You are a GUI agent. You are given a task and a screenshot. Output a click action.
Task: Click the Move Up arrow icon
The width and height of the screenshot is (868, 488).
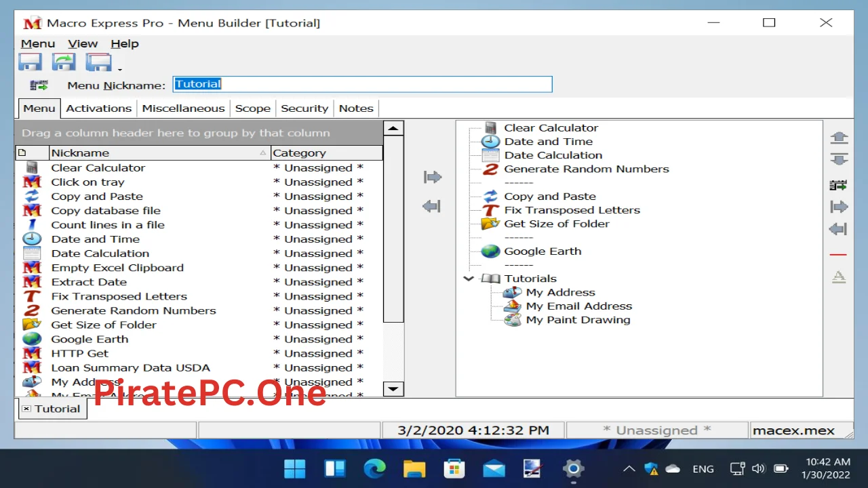(x=839, y=138)
